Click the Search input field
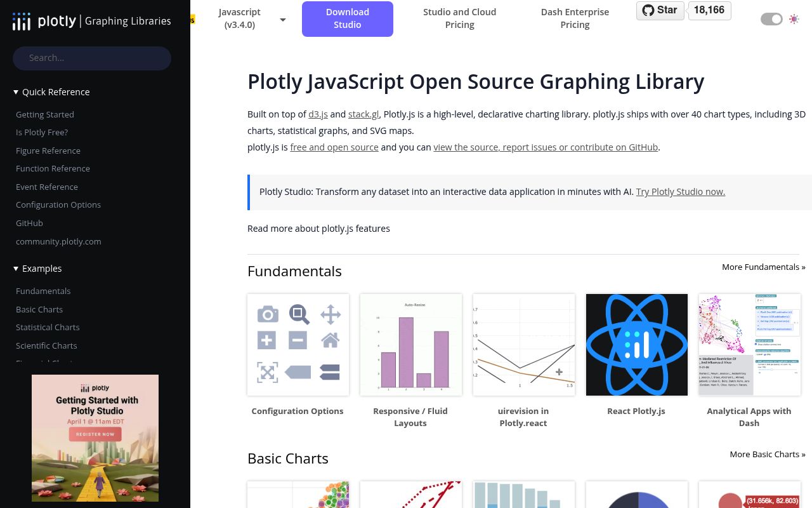Image resolution: width=812 pixels, height=508 pixels. click(92, 58)
